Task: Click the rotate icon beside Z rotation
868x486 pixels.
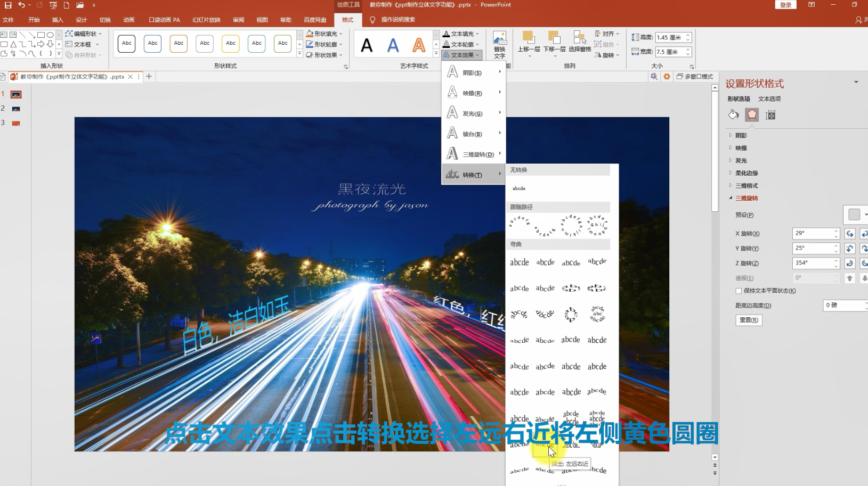Action: click(x=850, y=263)
